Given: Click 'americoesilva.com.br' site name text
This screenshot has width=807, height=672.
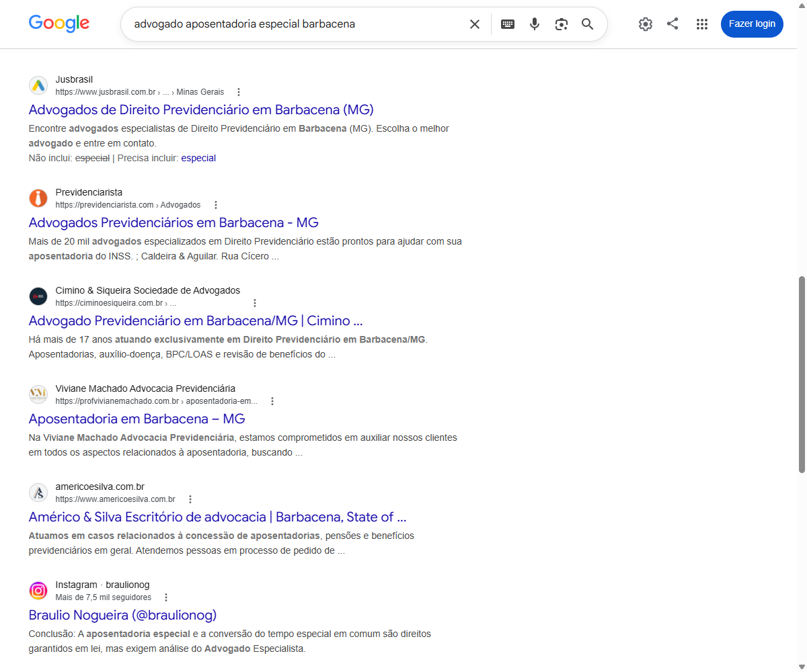Looking at the screenshot, I should pyautogui.click(x=100, y=487).
